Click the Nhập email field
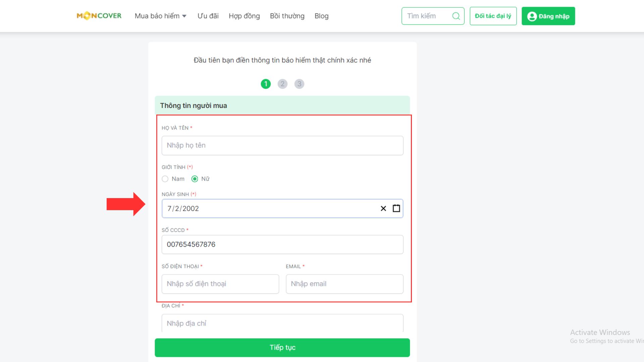The height and width of the screenshot is (362, 644). click(344, 284)
